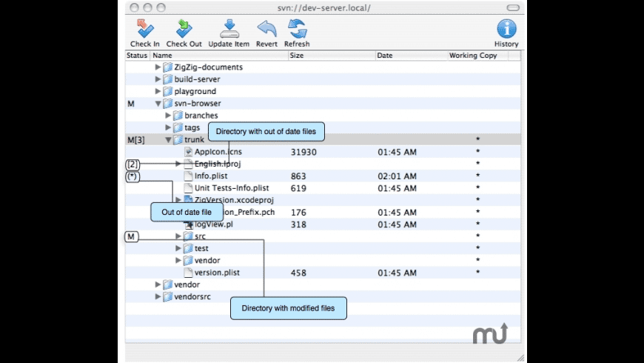Expand the ZigZig-documents folder
Viewport: 644px width, 363px height.
pyautogui.click(x=158, y=67)
